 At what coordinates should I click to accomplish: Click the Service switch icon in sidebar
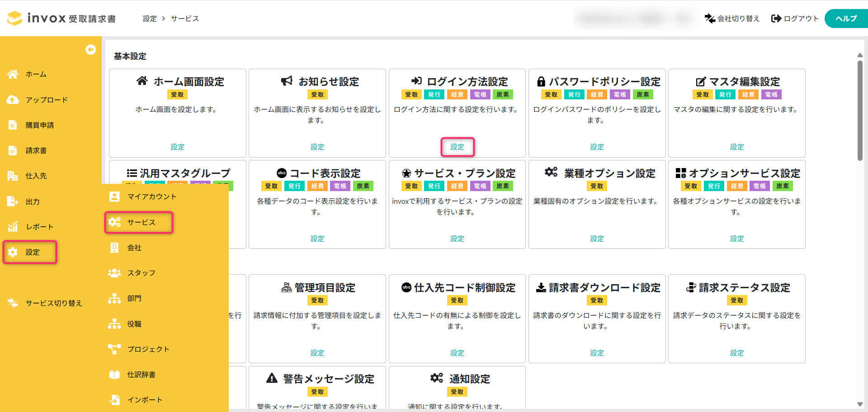coord(13,303)
